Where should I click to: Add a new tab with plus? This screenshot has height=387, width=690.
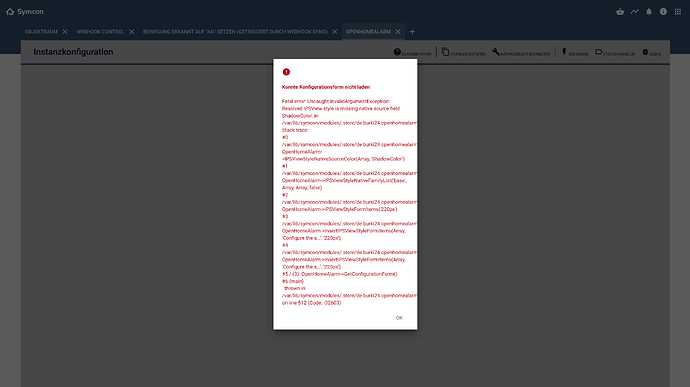(412, 32)
